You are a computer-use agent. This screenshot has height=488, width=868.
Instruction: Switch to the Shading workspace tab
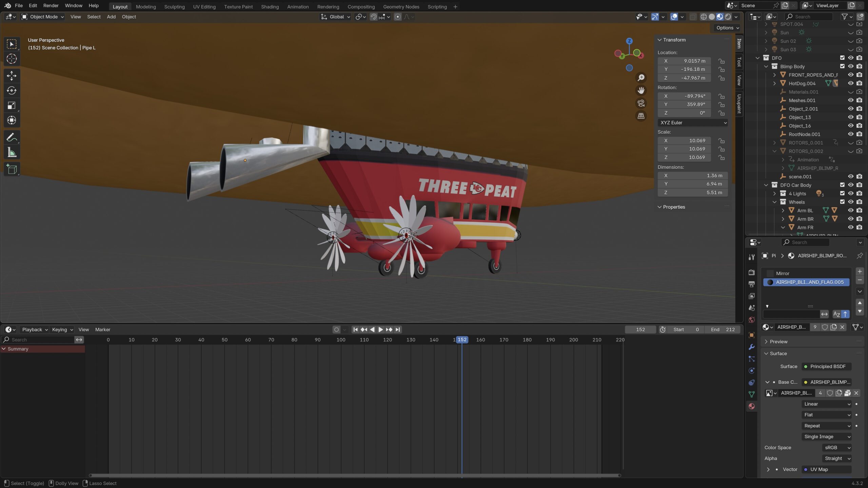[x=270, y=6]
